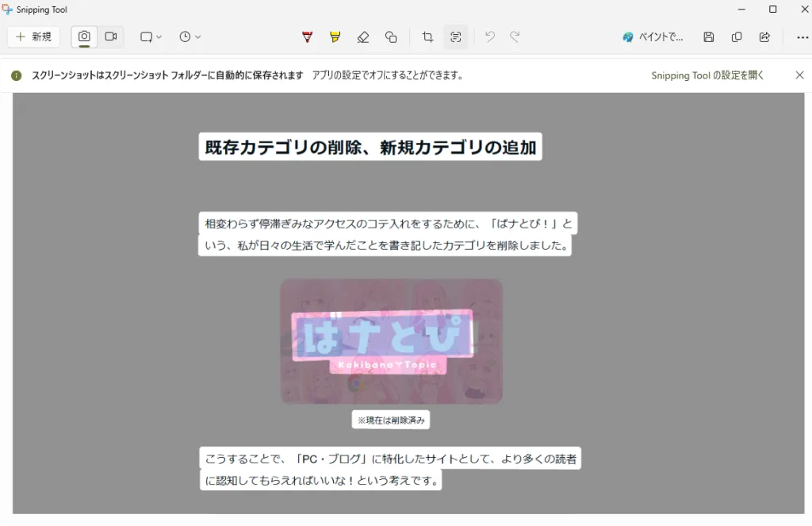This screenshot has width=812, height=526.
Task: Share the captured screenshot
Action: coord(764,36)
